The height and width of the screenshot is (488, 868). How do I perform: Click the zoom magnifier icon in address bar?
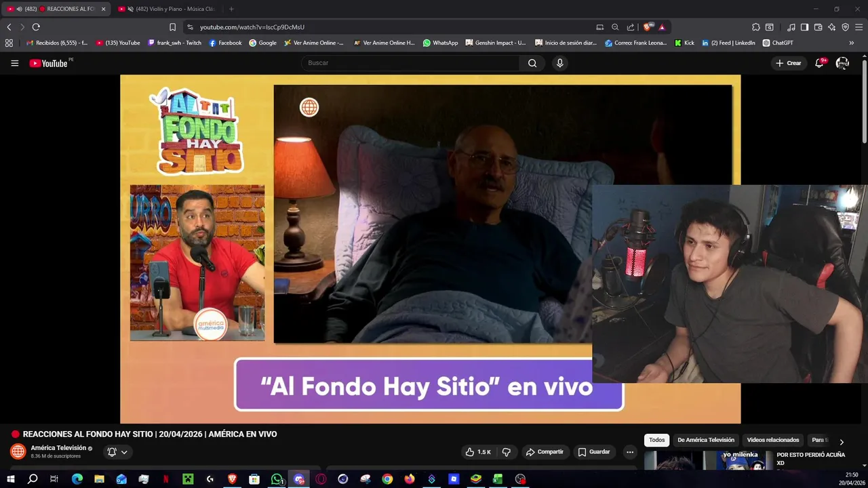(615, 27)
